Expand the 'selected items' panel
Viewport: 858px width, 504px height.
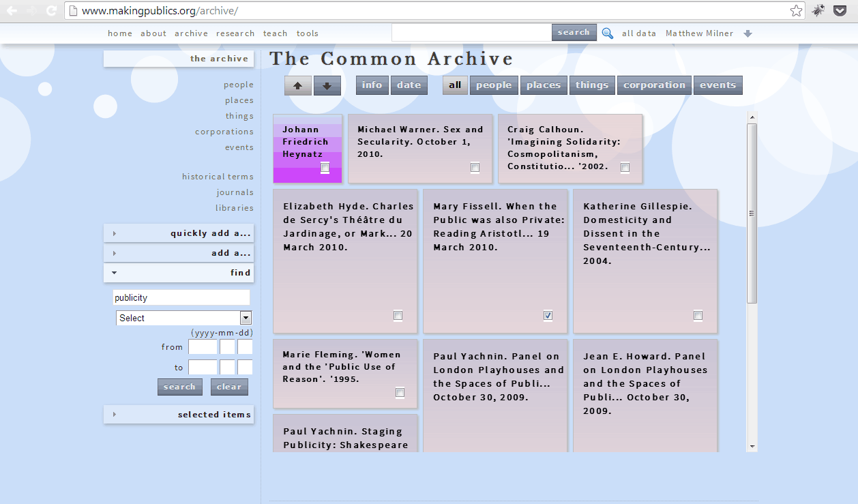tap(179, 415)
